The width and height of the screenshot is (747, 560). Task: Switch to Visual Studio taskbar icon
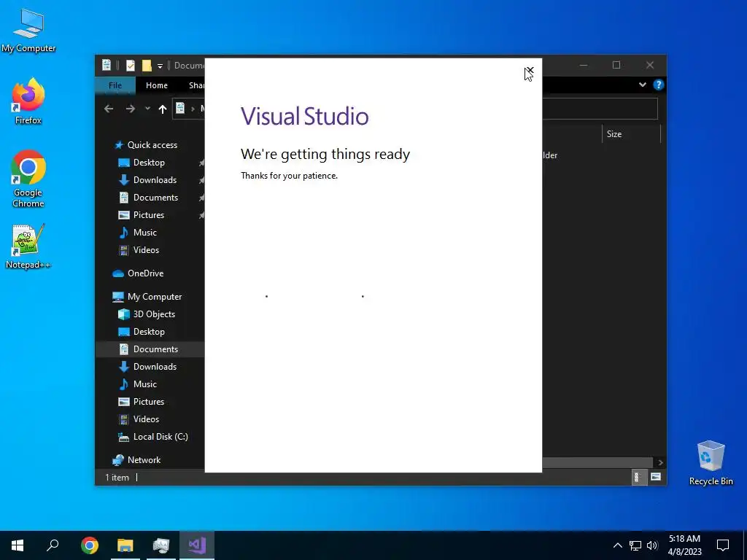197,545
